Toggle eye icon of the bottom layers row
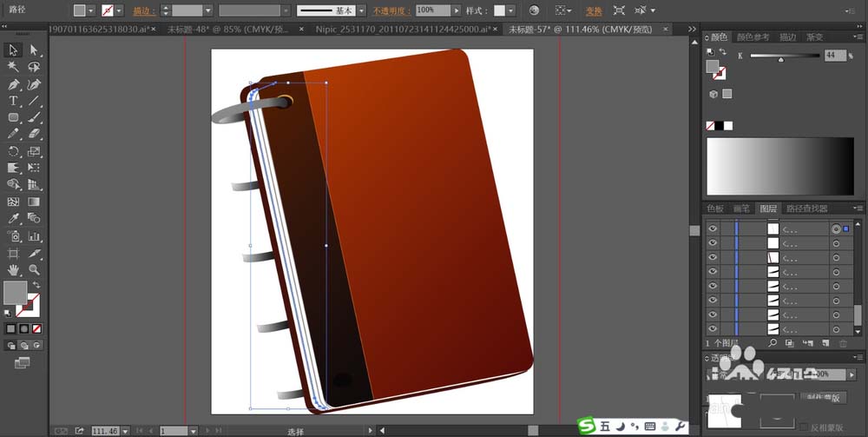 coord(713,328)
